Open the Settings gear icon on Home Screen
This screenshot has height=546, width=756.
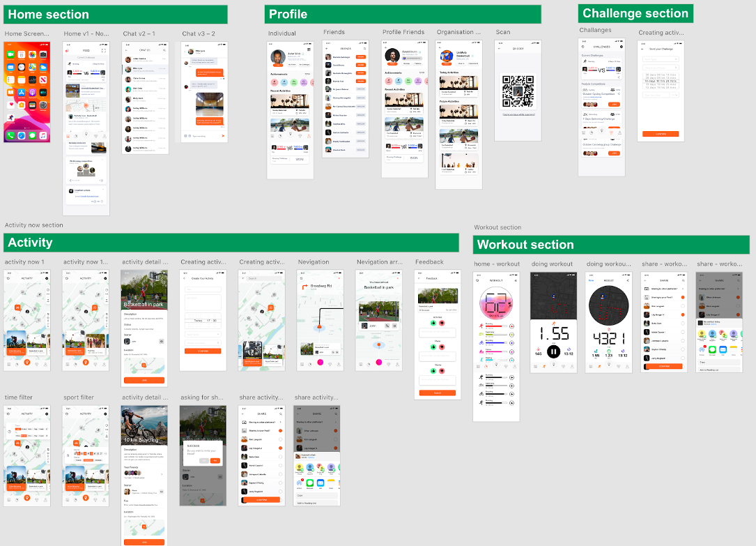(x=43, y=105)
